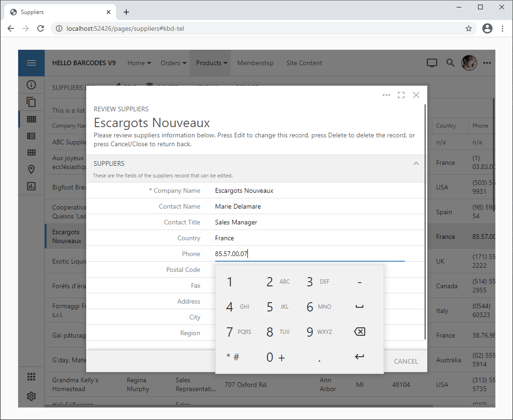
Task: Click the search magnifier icon
Action: click(x=450, y=63)
